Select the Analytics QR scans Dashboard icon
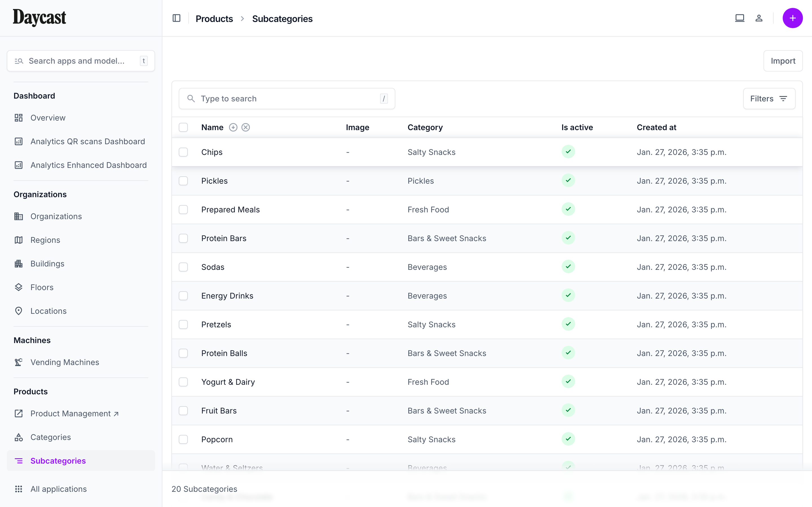 (x=18, y=141)
